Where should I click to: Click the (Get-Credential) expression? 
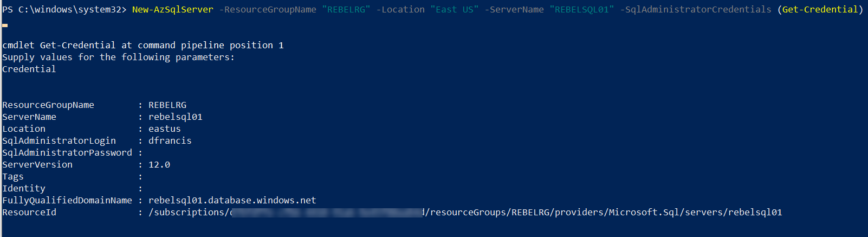coord(820,9)
